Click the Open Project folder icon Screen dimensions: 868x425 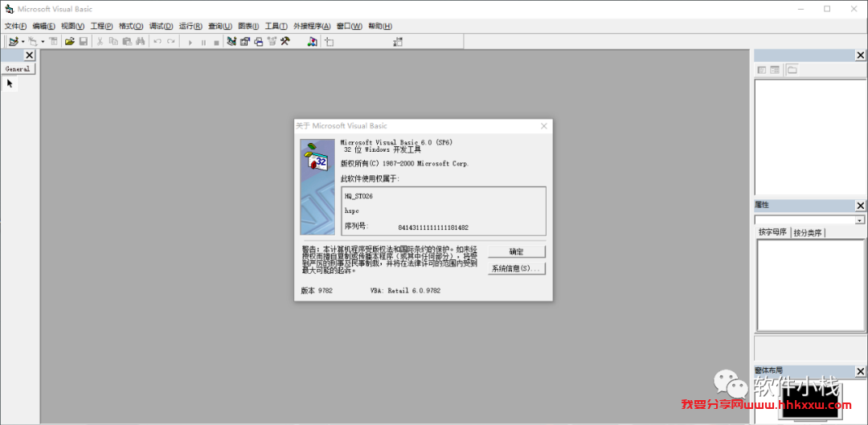point(70,42)
